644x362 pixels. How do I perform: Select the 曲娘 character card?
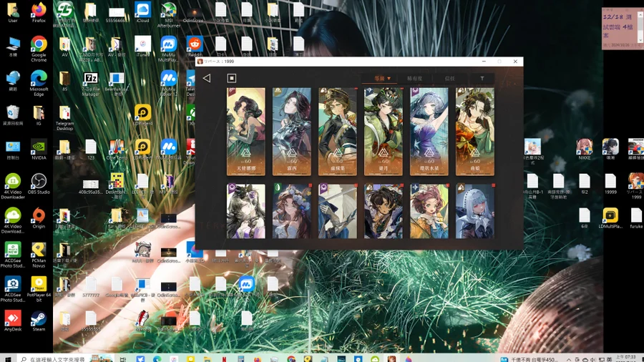pos(475,132)
